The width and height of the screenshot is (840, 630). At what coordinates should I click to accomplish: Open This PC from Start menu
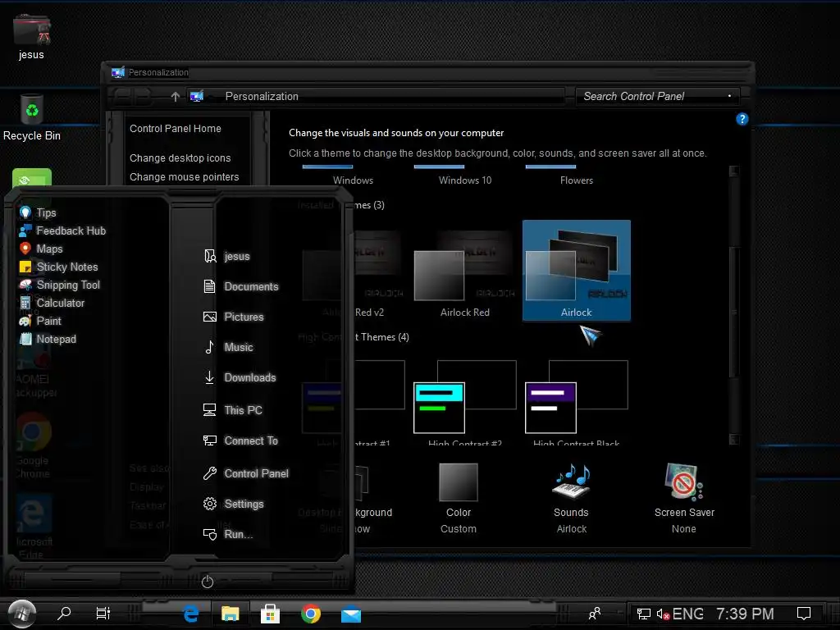coord(232,410)
